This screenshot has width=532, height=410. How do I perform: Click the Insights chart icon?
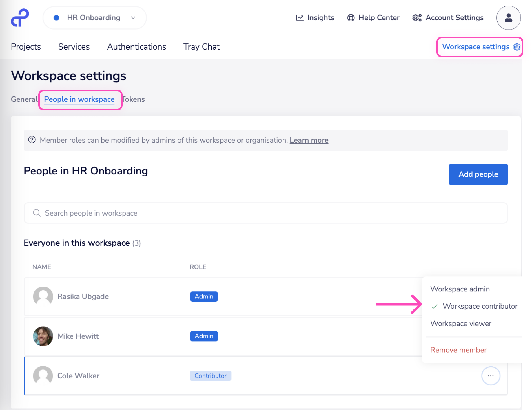[300, 18]
